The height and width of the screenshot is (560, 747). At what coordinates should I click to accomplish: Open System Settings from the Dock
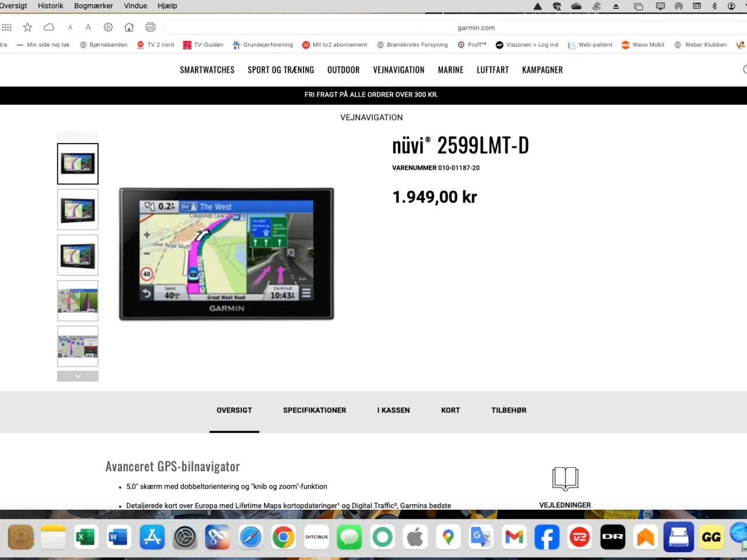coord(185,537)
